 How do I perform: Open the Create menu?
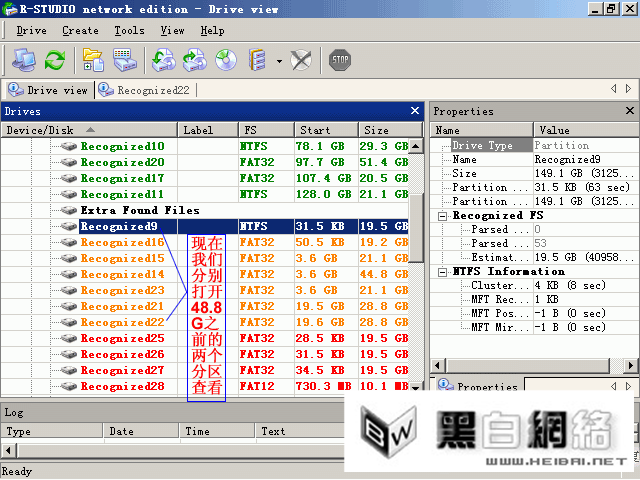[80, 31]
